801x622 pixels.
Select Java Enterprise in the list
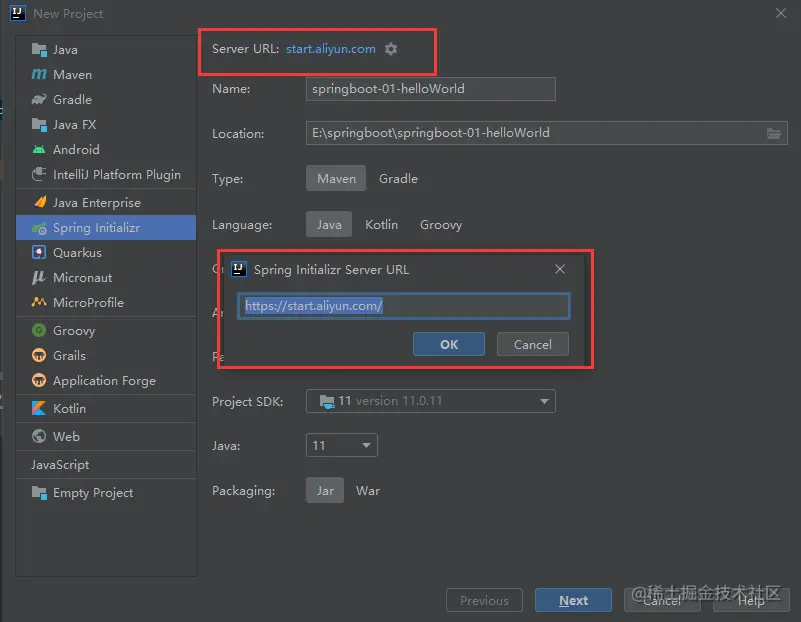point(106,202)
